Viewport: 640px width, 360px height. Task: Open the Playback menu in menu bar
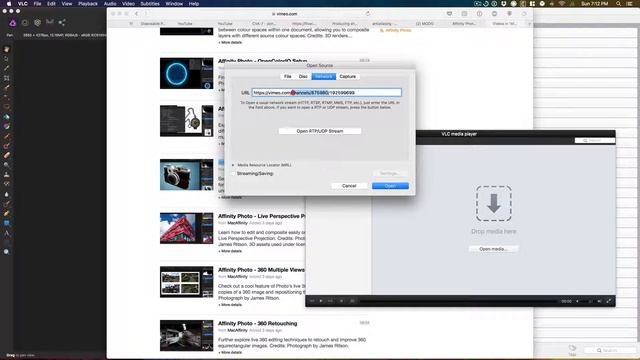88,4
